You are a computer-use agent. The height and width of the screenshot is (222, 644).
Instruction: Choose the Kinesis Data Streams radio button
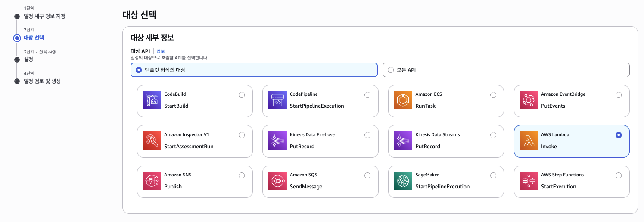coord(493,135)
